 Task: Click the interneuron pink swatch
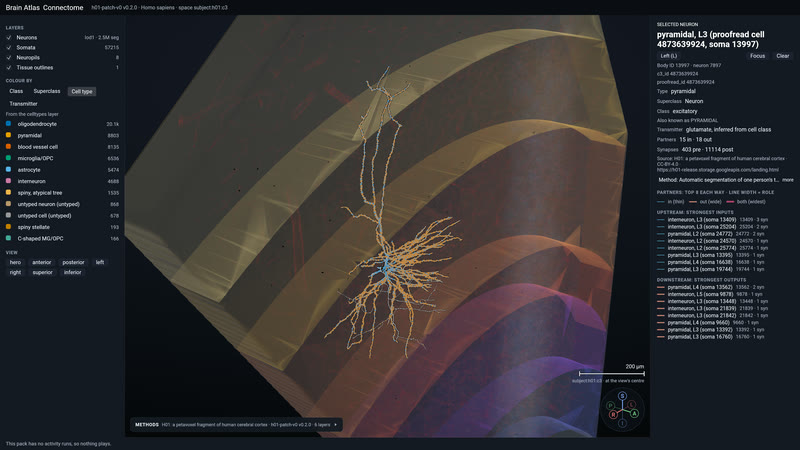(x=8, y=181)
